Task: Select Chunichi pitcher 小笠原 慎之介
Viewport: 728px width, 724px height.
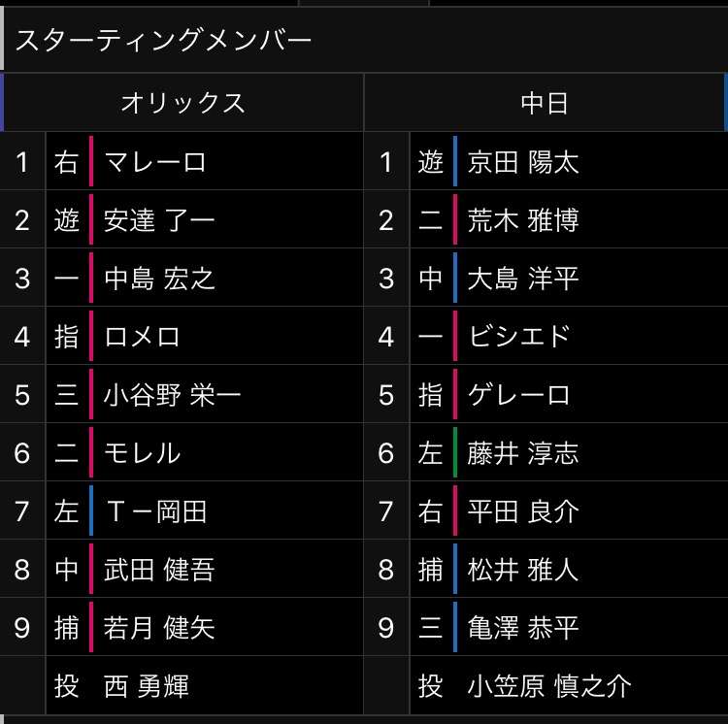Action: [549, 686]
